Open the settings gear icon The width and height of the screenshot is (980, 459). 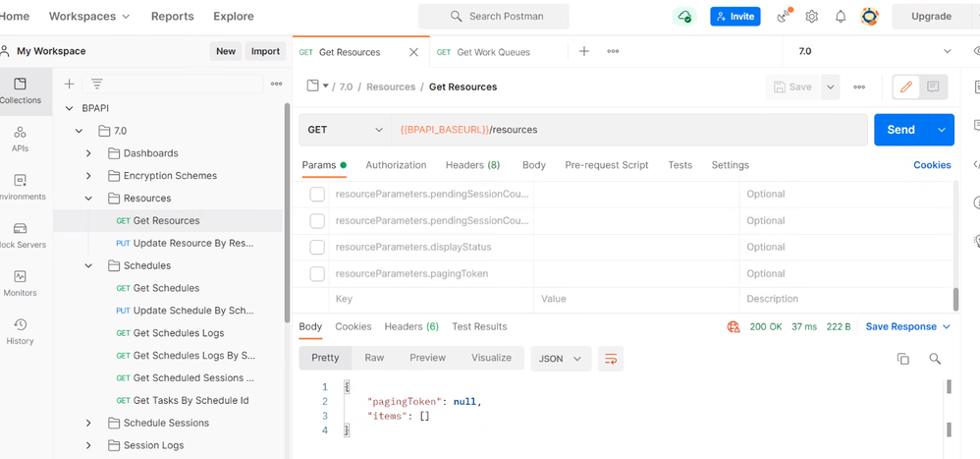click(x=812, y=17)
